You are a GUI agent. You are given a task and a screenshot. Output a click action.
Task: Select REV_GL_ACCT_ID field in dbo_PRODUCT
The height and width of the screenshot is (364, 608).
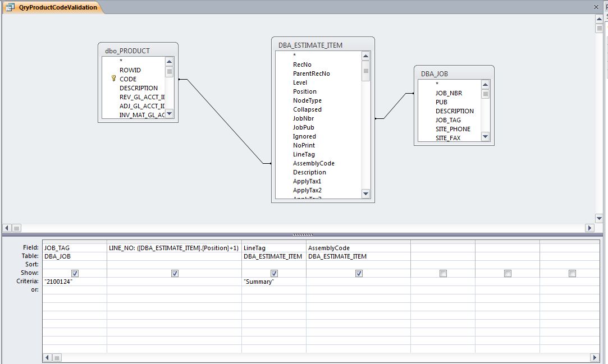[x=142, y=97]
